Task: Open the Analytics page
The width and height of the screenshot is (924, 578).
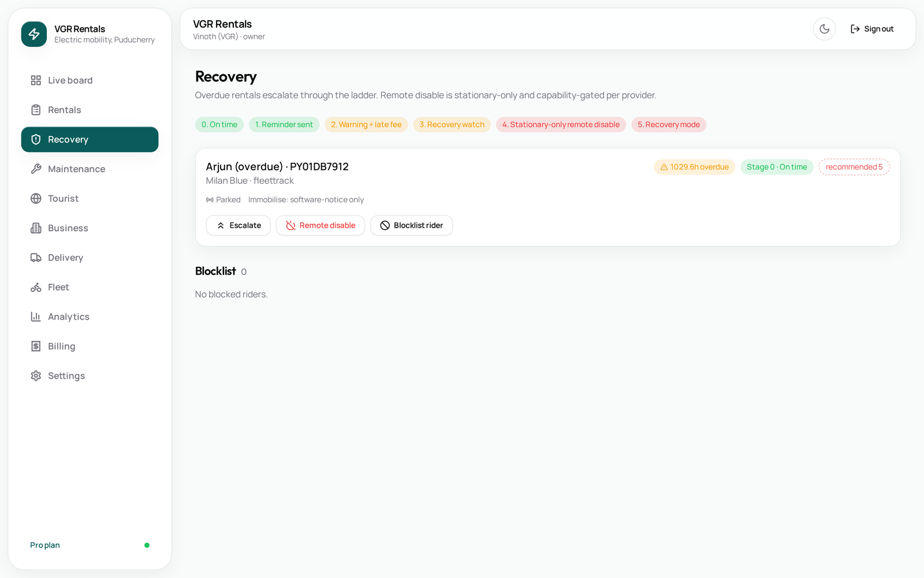Action: (90, 317)
